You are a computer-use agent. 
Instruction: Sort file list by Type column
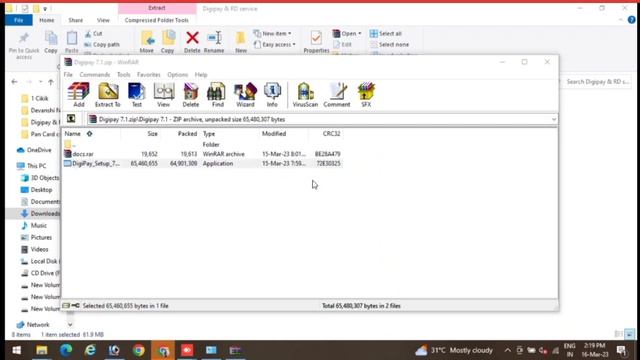(x=209, y=133)
